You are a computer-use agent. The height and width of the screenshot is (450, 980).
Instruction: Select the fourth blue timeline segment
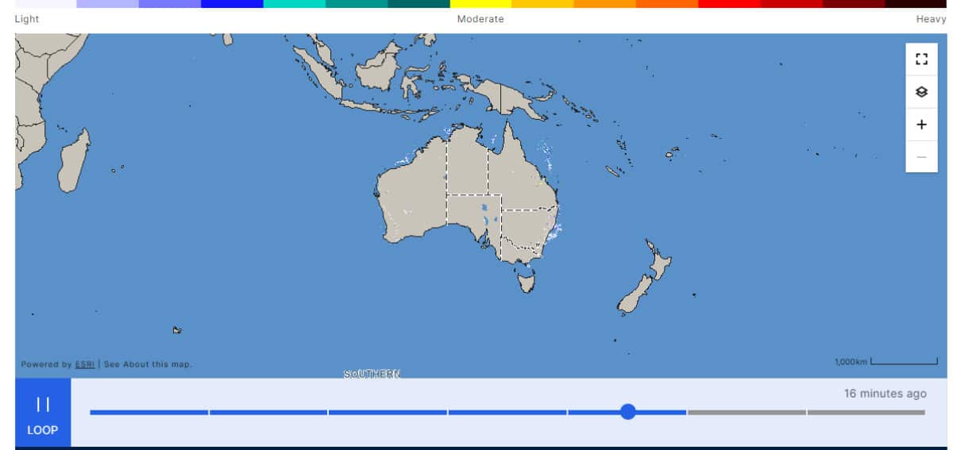(507, 412)
